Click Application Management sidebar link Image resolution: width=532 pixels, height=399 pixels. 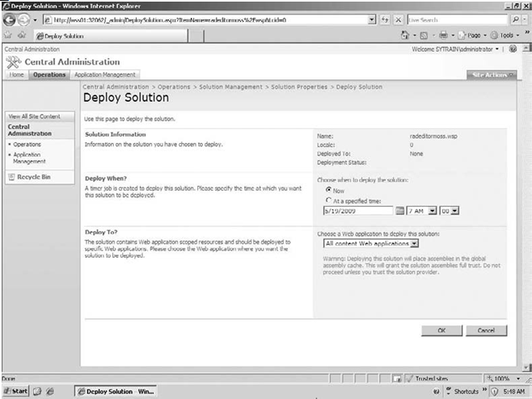(29, 158)
